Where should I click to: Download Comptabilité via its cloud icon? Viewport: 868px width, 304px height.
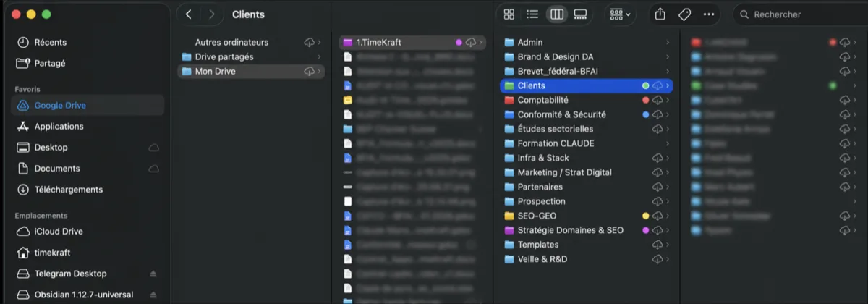(x=658, y=101)
